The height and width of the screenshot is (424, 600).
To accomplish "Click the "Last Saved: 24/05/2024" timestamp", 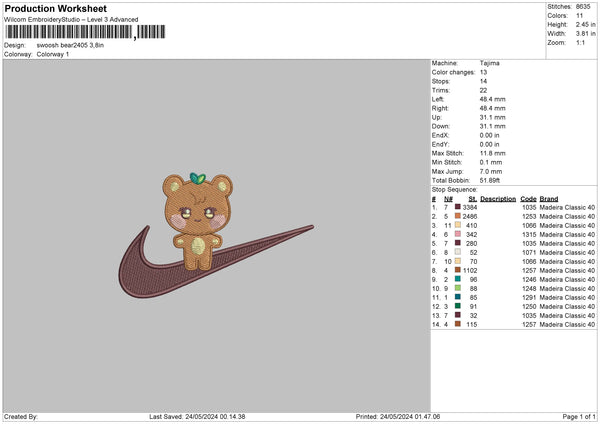I will click(197, 416).
